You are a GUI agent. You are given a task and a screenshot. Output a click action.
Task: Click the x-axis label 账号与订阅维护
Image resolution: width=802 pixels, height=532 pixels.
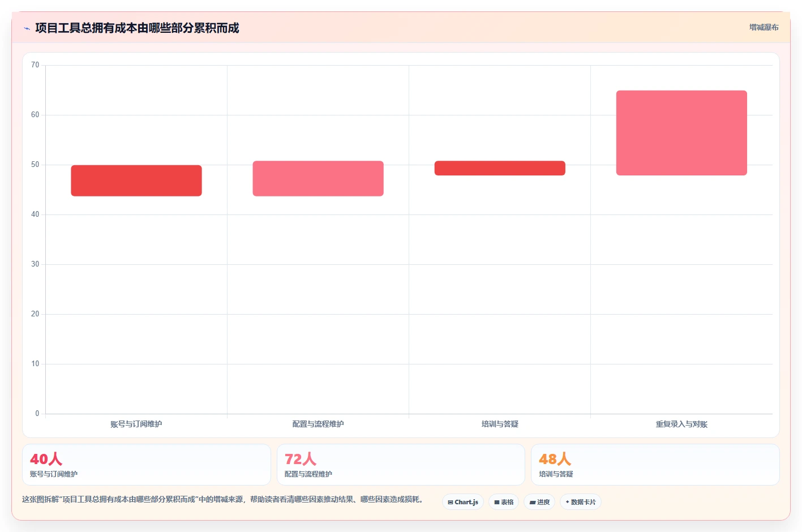pos(136,424)
